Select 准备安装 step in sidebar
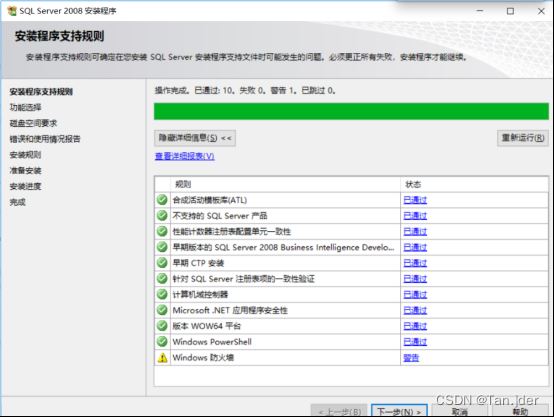Image resolution: width=554 pixels, height=417 pixels. tap(25, 170)
